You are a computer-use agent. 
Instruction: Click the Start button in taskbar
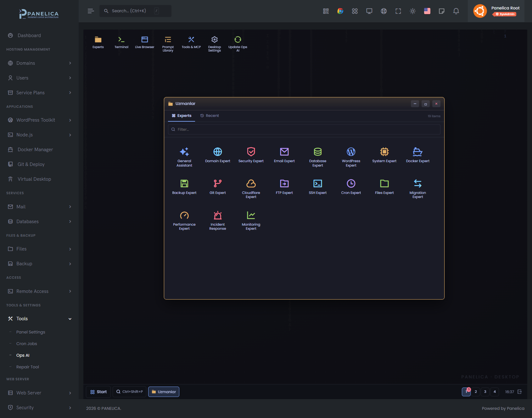(x=98, y=392)
